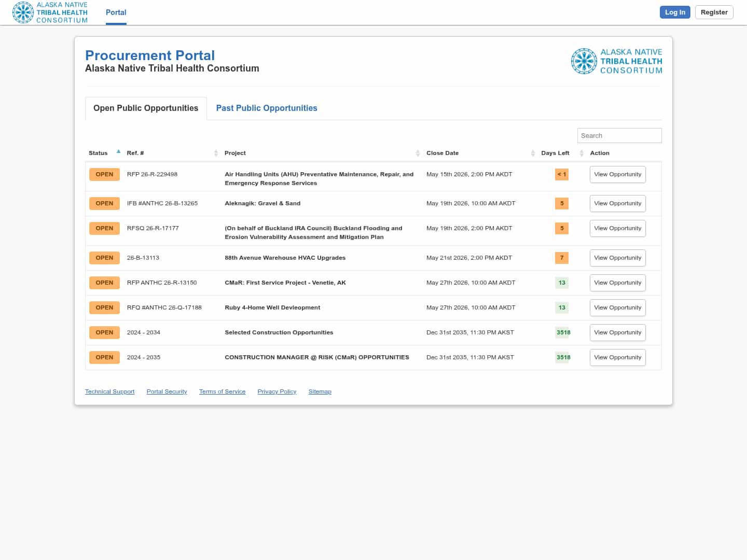View Opportunity for Buckland Flooding and Erosion project
747x560 pixels.
coord(618,229)
